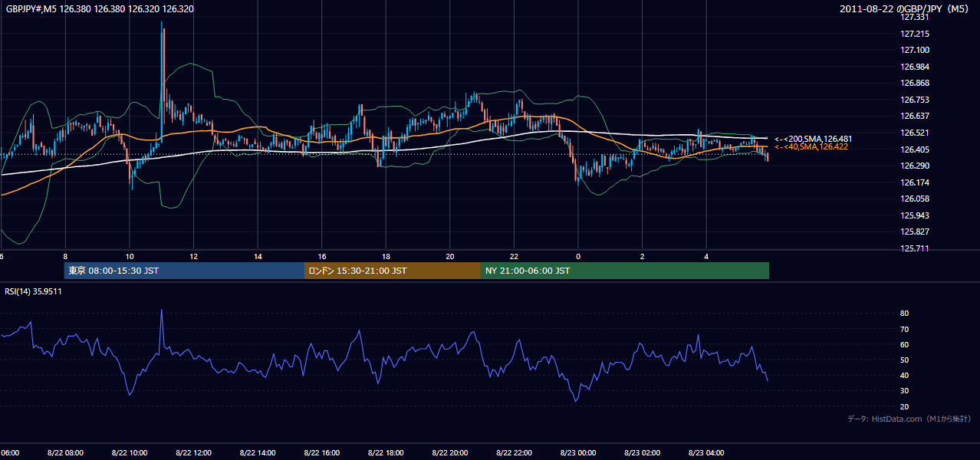
Task: Click hour tick 22 under the price chart
Action: tap(514, 257)
